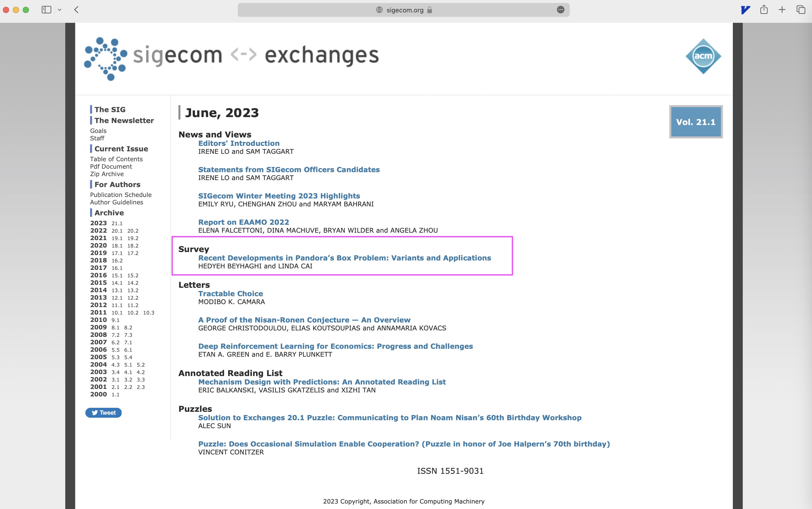Viewport: 812px width, 509px height.
Task: Open Tractable Choice letter article
Action: coord(231,294)
